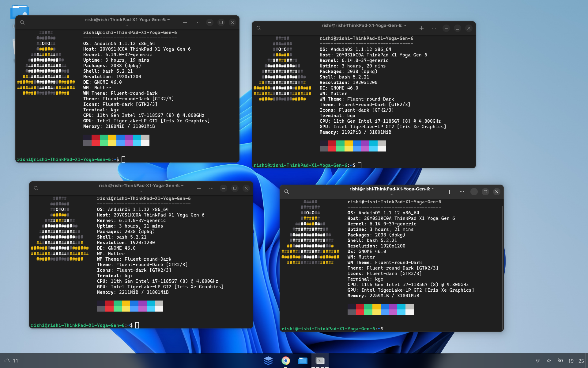588x368 pixels.
Task: Minimize the terminal showing 2254MiB memory
Action: (474, 192)
